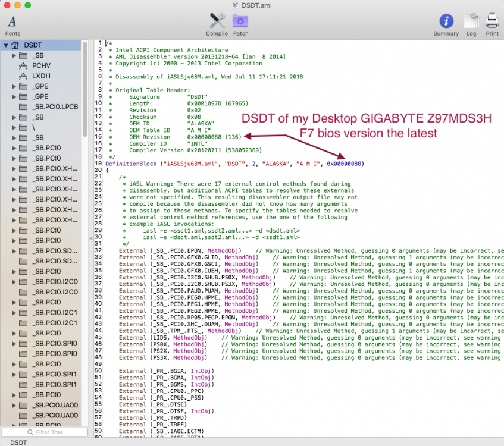This screenshot has height=446, width=504.
Task: Click External _PR_.DTSF IntObj line
Action: click(167, 412)
